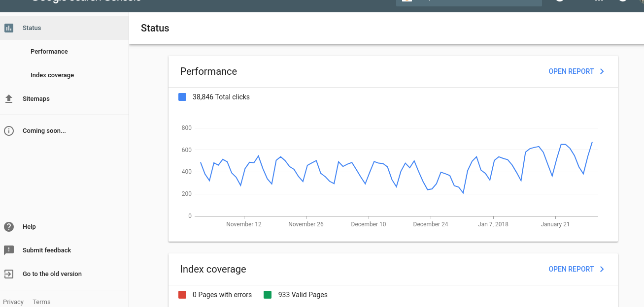
Task: Click the red Pages with errors swatch
Action: click(x=182, y=295)
